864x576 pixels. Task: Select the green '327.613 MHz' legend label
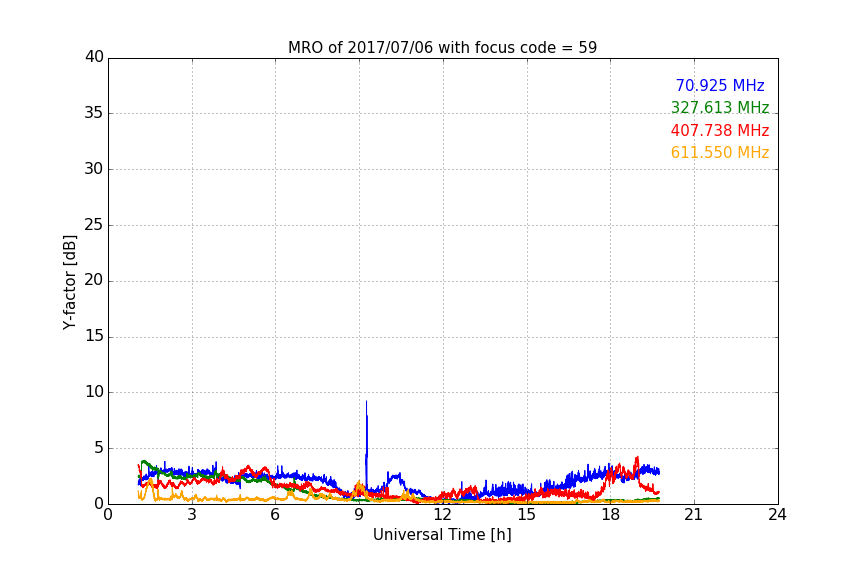(720, 107)
